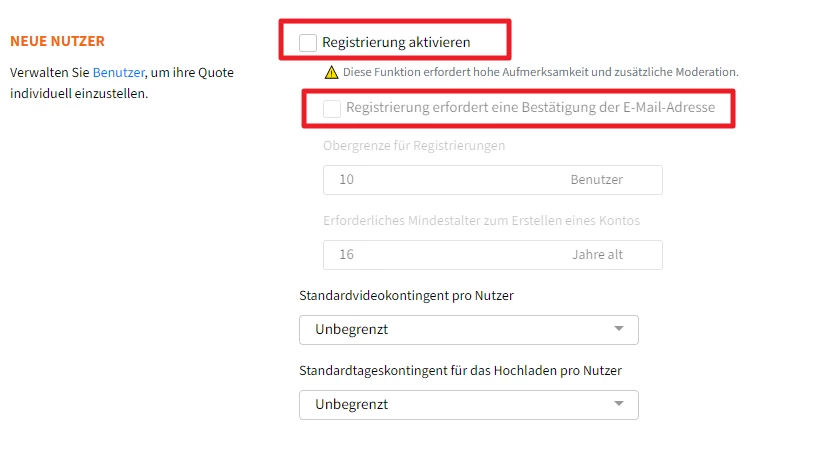Open the Standardvideokontingent pro Nutzer dropdown
The image size is (839, 461).
(x=469, y=329)
